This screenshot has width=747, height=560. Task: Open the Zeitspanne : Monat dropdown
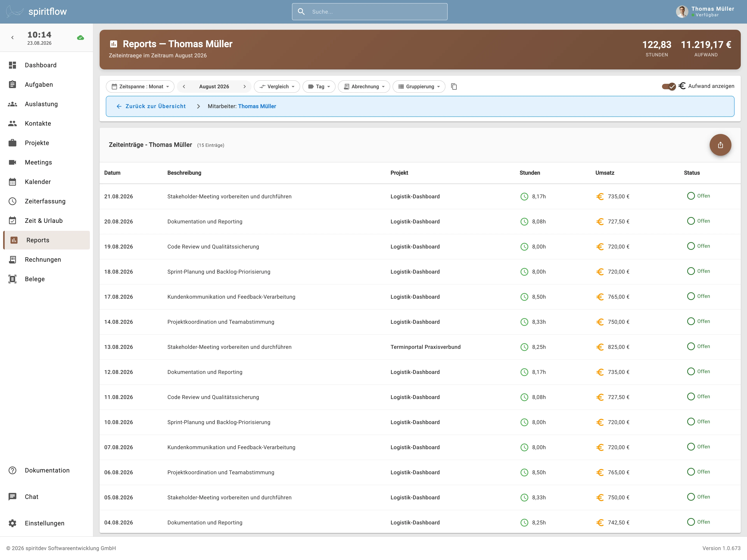[x=140, y=87]
